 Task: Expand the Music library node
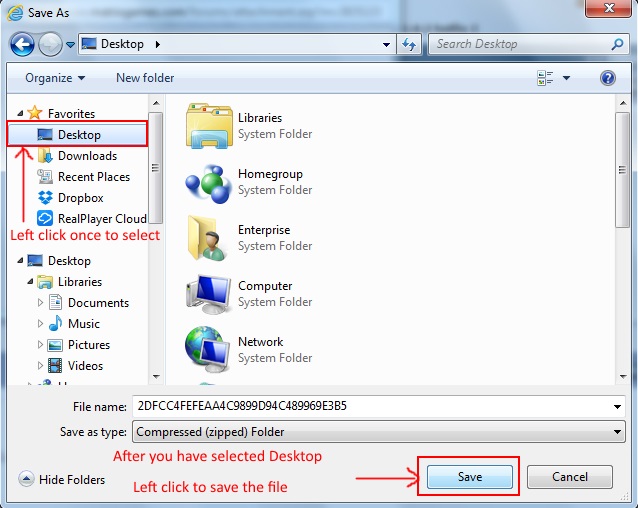coord(40,323)
